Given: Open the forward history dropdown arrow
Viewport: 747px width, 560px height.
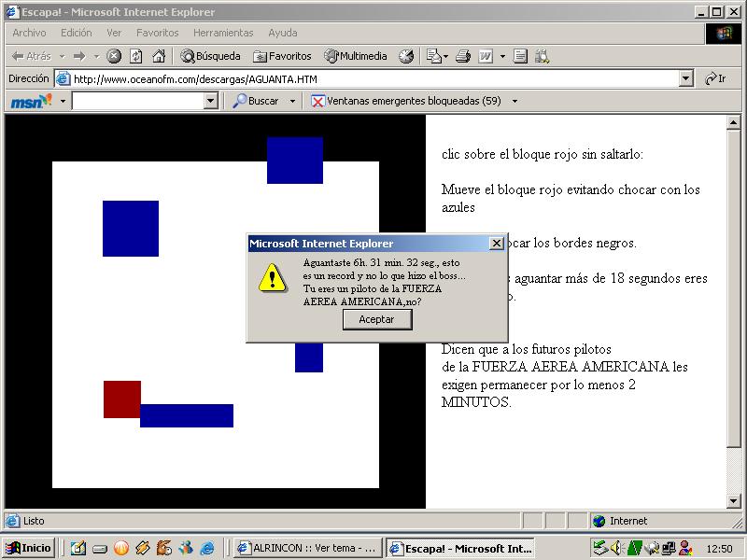Looking at the screenshot, I should point(97,56).
